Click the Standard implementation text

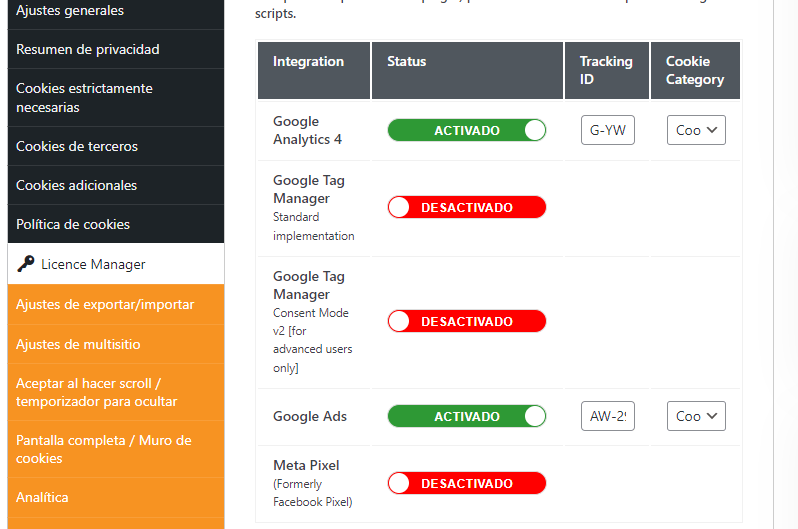point(314,227)
